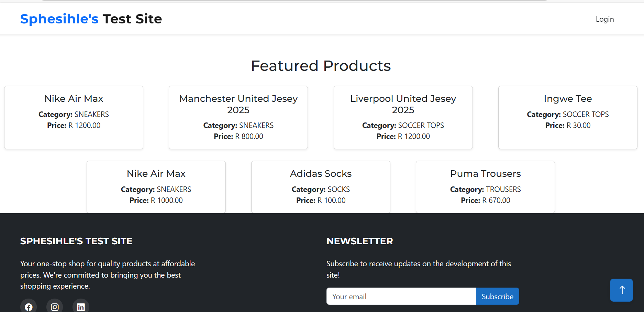The width and height of the screenshot is (644, 312).
Task: Select the Nike Air Max R 1200.00 card
Action: [x=74, y=117]
